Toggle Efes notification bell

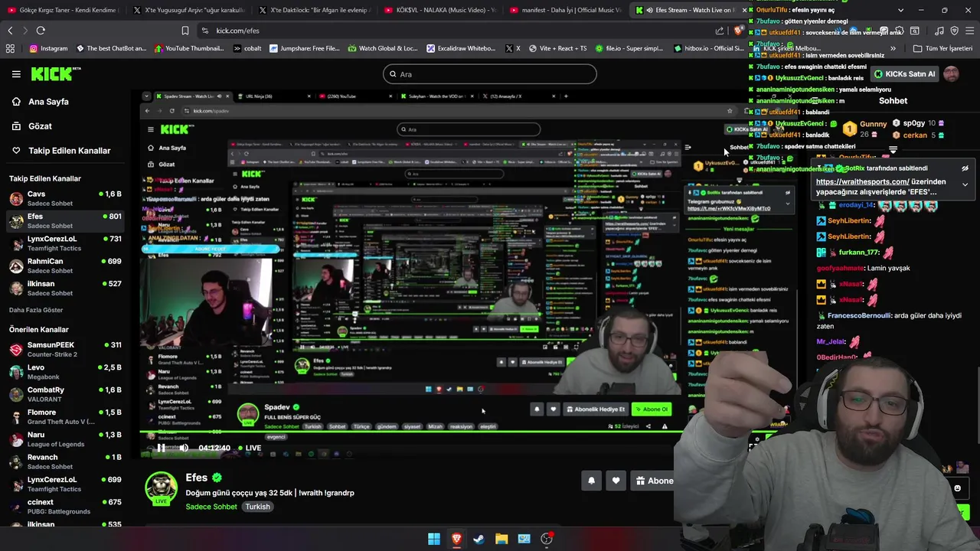tap(591, 481)
